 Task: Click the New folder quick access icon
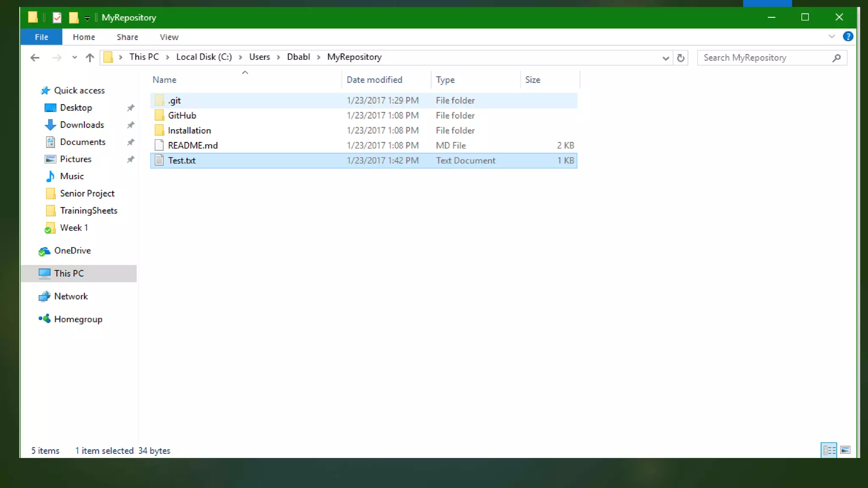tap(74, 18)
